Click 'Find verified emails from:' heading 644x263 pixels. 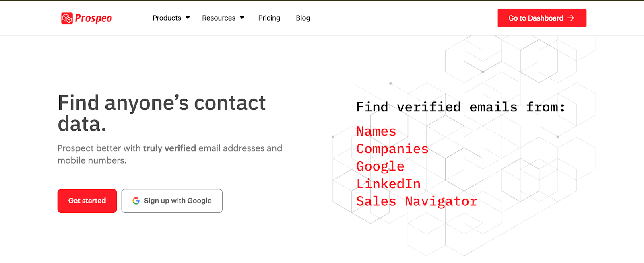pos(460,107)
